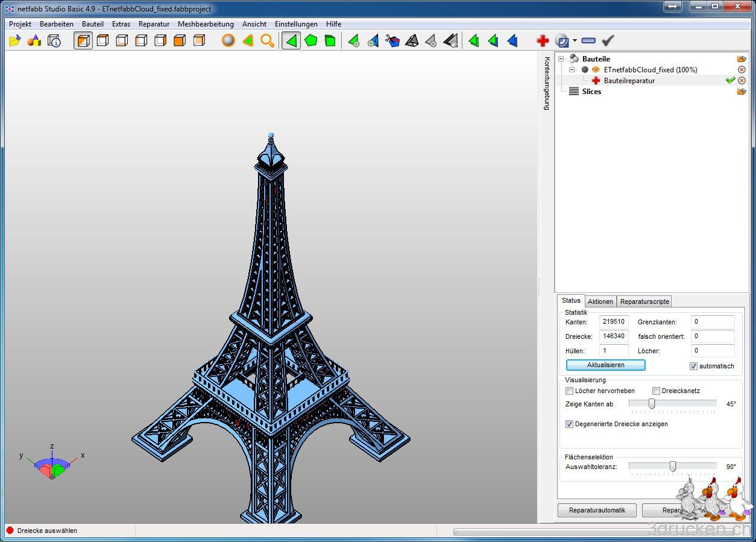Click the open project folder icon
Image resolution: width=756 pixels, height=542 pixels.
tap(15, 40)
